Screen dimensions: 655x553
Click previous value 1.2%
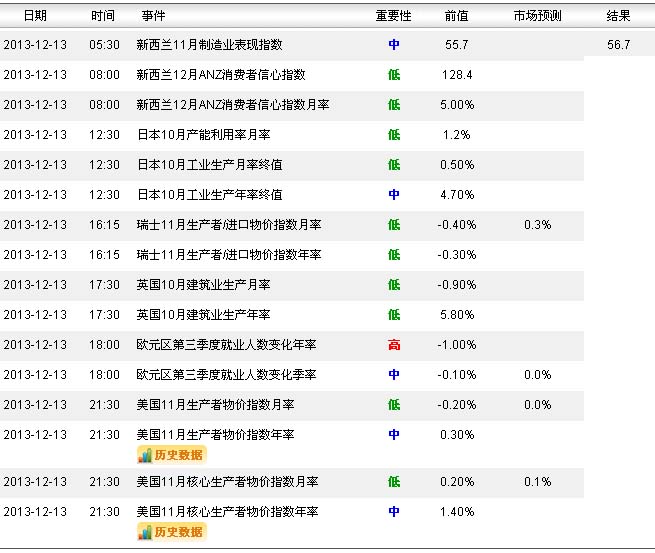point(457,134)
